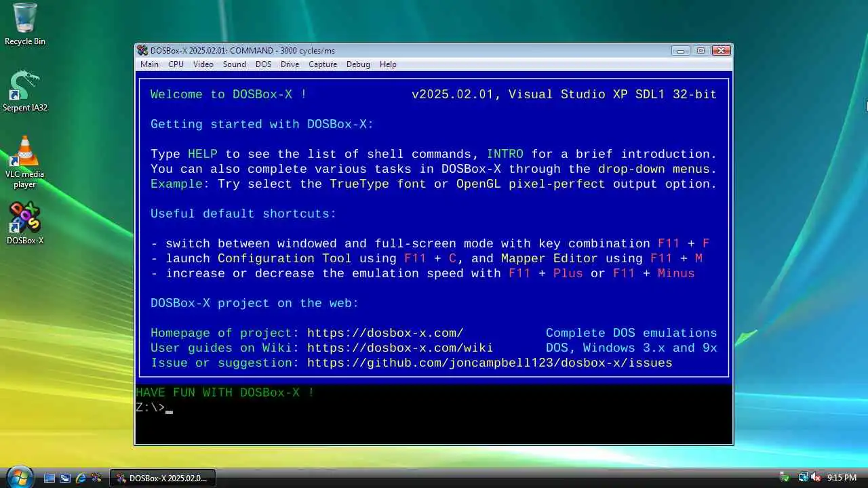Screen dimensions: 868x488
Task: Click the 'DOS, Windows 3.x and 9x' text
Action: coord(631,348)
